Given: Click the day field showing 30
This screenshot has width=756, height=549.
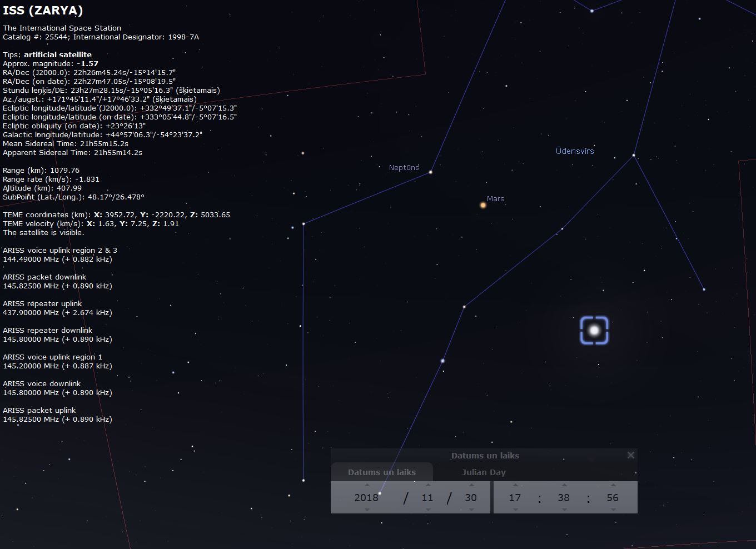Looking at the screenshot, I should (x=471, y=497).
